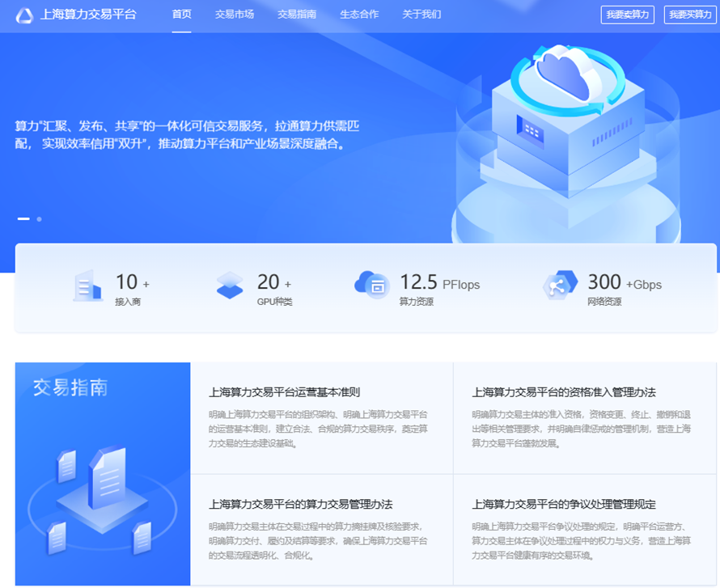Viewport: 720px width, 588px height.
Task: Open 上海算力交易平台的算力交易管理办法 article
Action: coord(300,504)
